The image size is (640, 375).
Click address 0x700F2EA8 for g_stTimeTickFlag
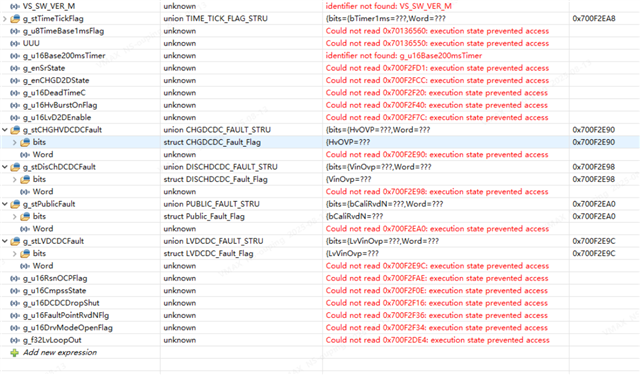594,19
